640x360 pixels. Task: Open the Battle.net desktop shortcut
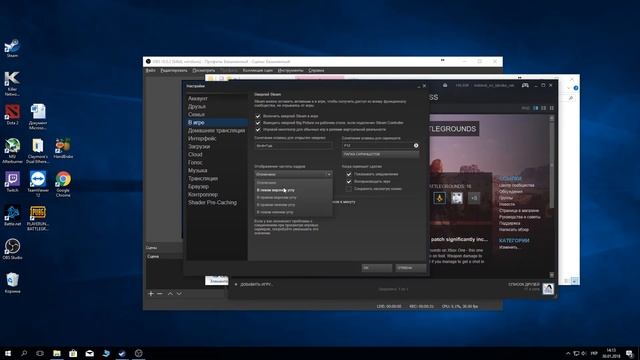tap(12, 216)
